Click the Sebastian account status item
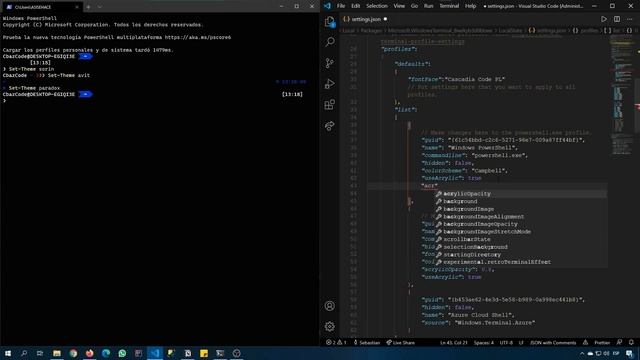 coord(367,342)
